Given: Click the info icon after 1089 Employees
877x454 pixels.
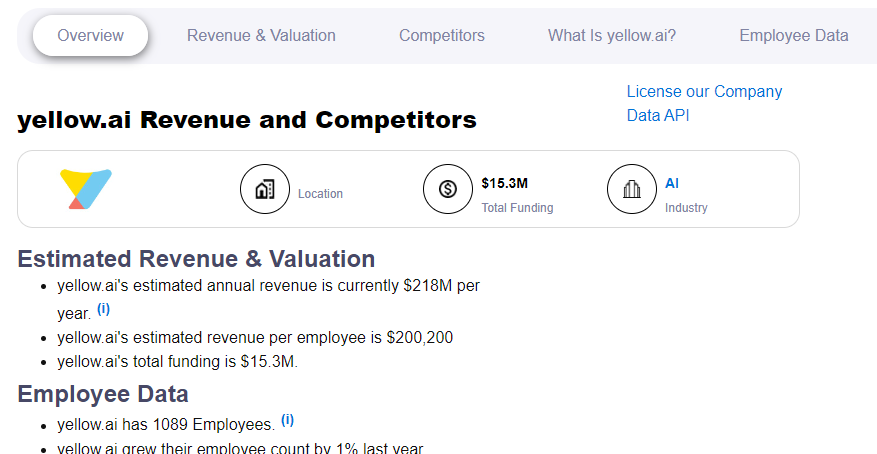Looking at the screenshot, I should 287,420.
